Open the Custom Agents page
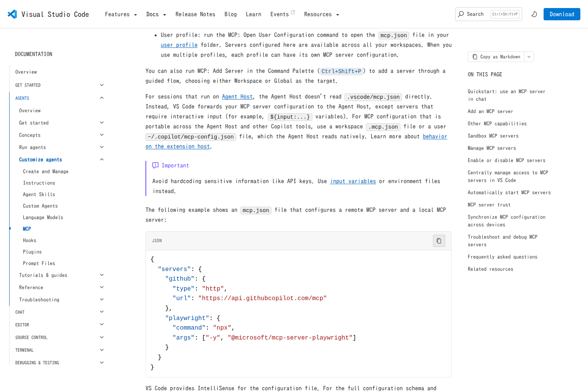The height and width of the screenshot is (392, 588). click(40, 206)
